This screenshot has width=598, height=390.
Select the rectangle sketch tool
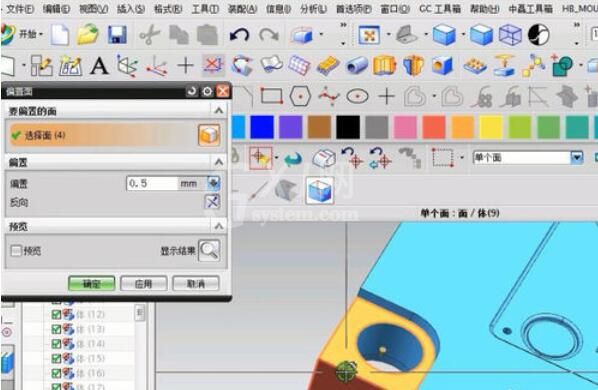(x=271, y=96)
